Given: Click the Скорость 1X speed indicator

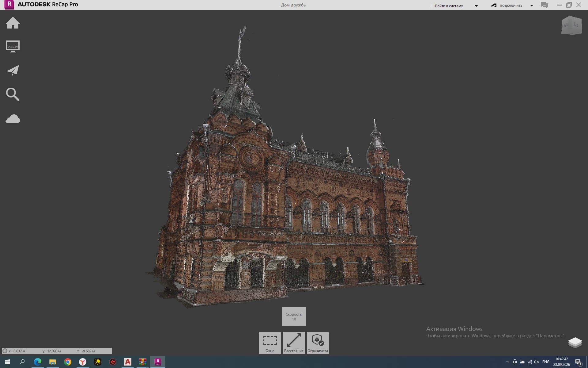Looking at the screenshot, I should coord(294,316).
